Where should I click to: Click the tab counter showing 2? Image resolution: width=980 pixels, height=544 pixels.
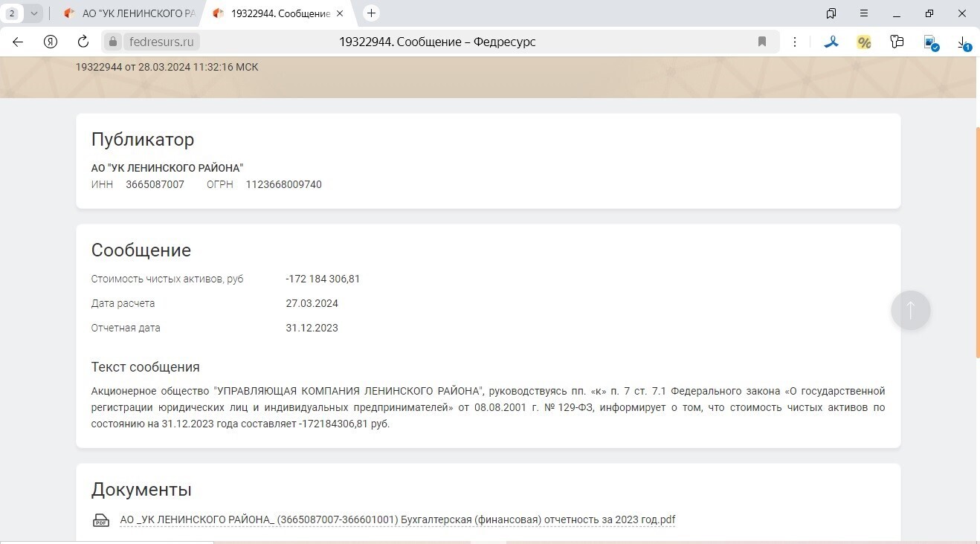[12, 13]
